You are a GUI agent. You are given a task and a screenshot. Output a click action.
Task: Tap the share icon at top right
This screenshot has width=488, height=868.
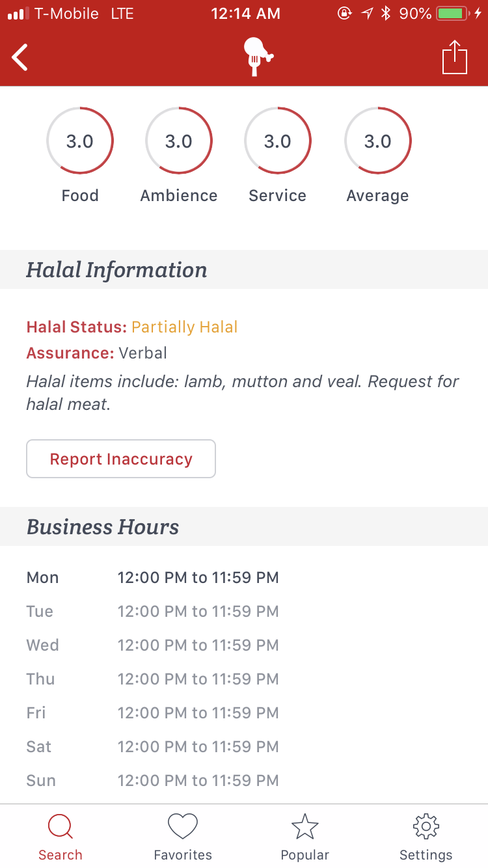[455, 57]
